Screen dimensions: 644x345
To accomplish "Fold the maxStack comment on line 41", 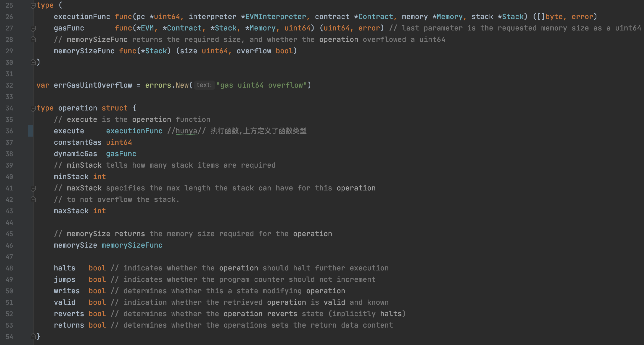I will (33, 188).
